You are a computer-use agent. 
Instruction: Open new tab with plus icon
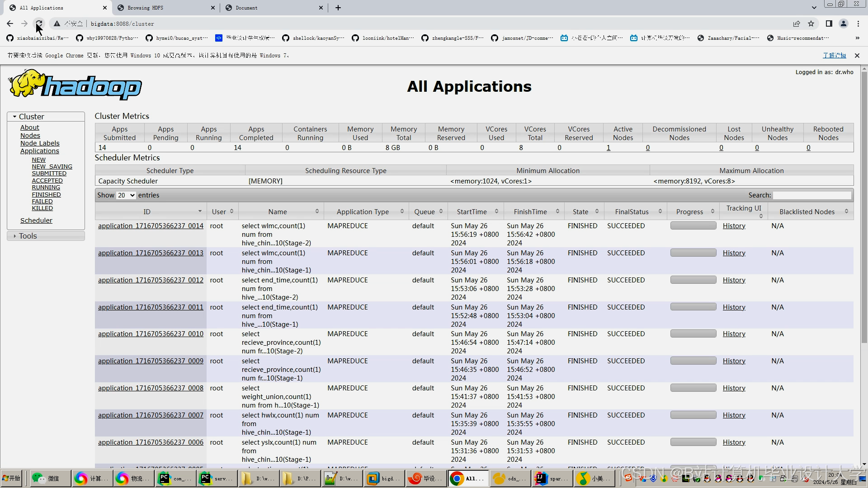338,8
